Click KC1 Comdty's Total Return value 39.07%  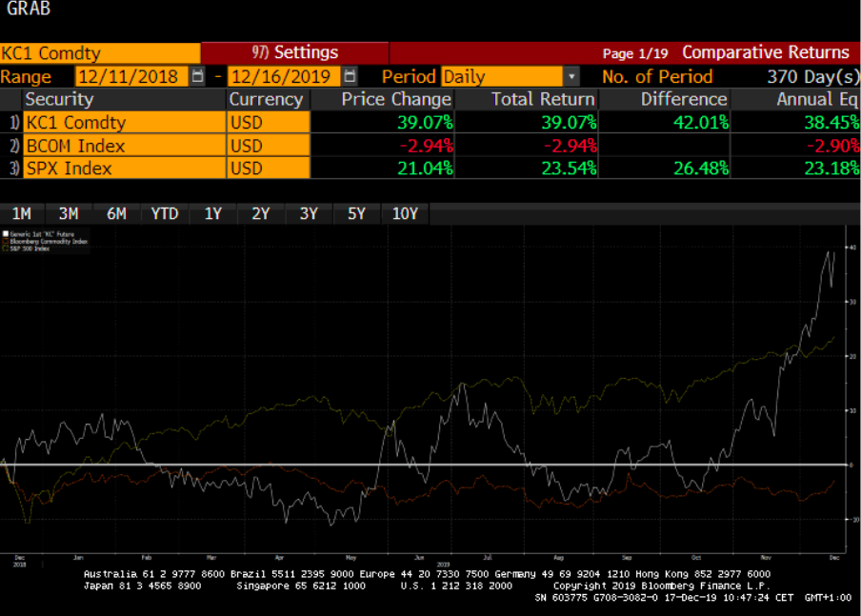click(x=569, y=123)
